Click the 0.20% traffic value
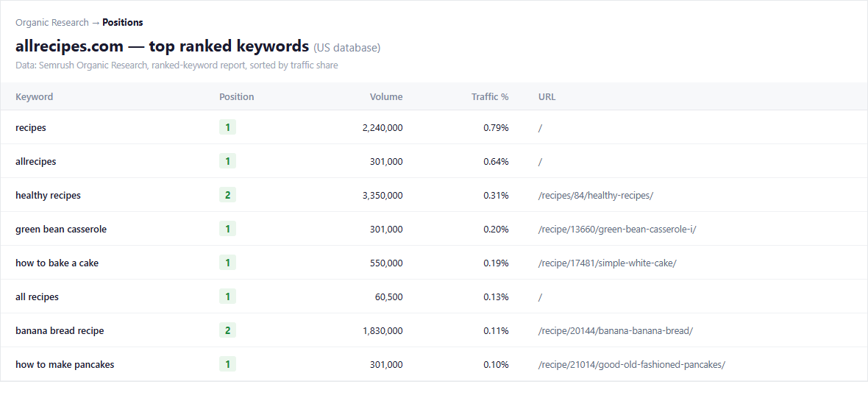Image resolution: width=868 pixels, height=412 pixels. 496,230
